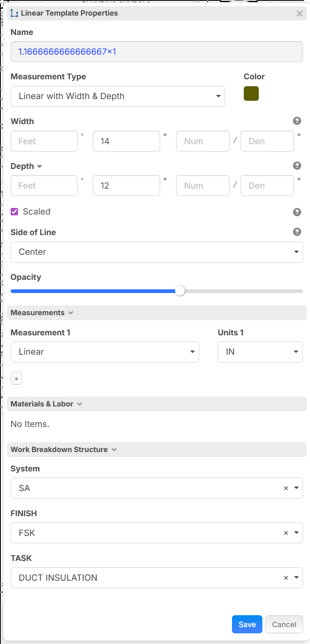
Task: Open the Units 1 dropdown
Action: pos(260,352)
